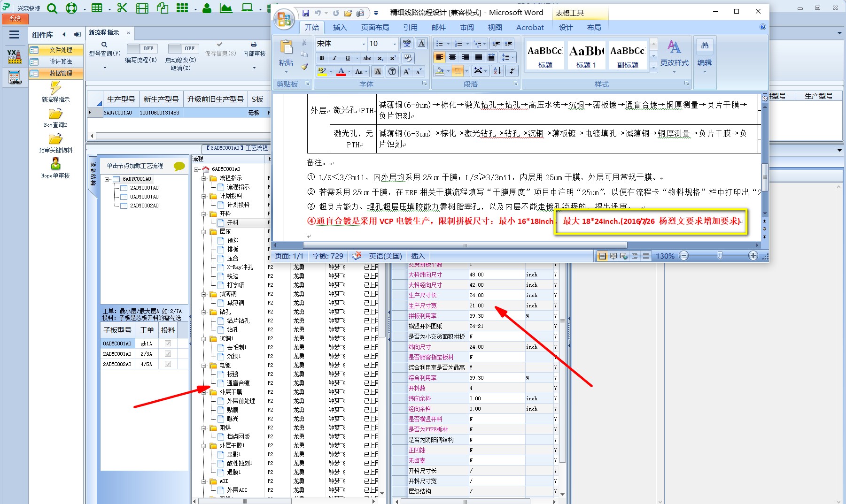This screenshot has height=504, width=846.
Task: Apply subscript formatting in Word
Action: click(x=380, y=58)
